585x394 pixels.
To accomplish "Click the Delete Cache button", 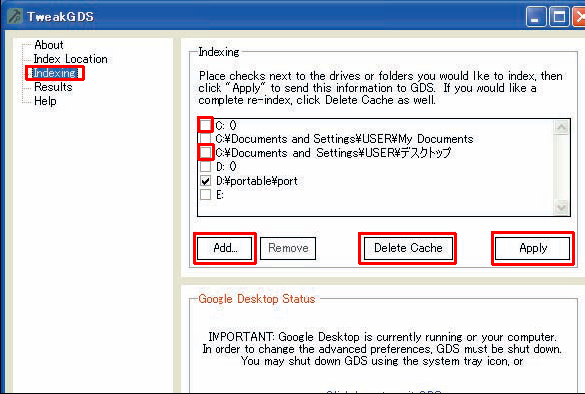I will (408, 248).
